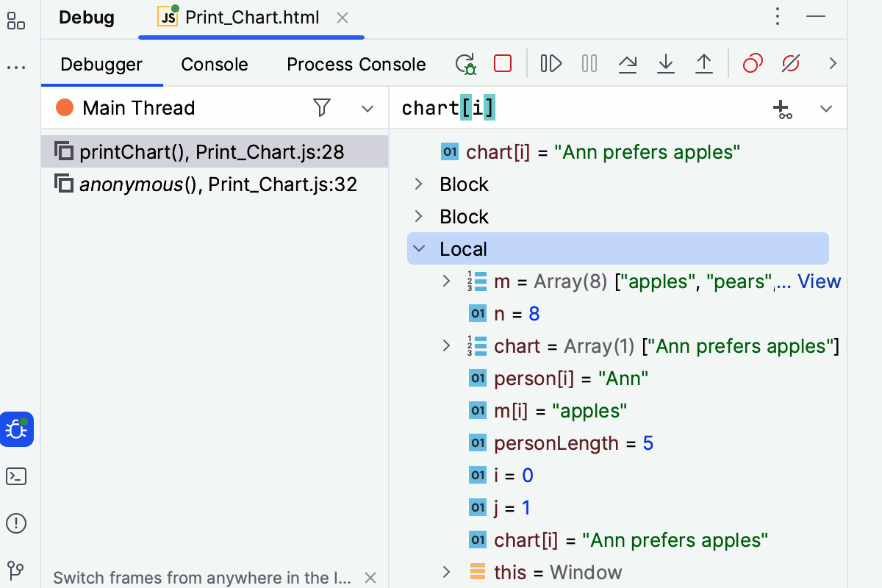882x588 pixels.
Task: Toggle Pause Program
Action: point(589,63)
